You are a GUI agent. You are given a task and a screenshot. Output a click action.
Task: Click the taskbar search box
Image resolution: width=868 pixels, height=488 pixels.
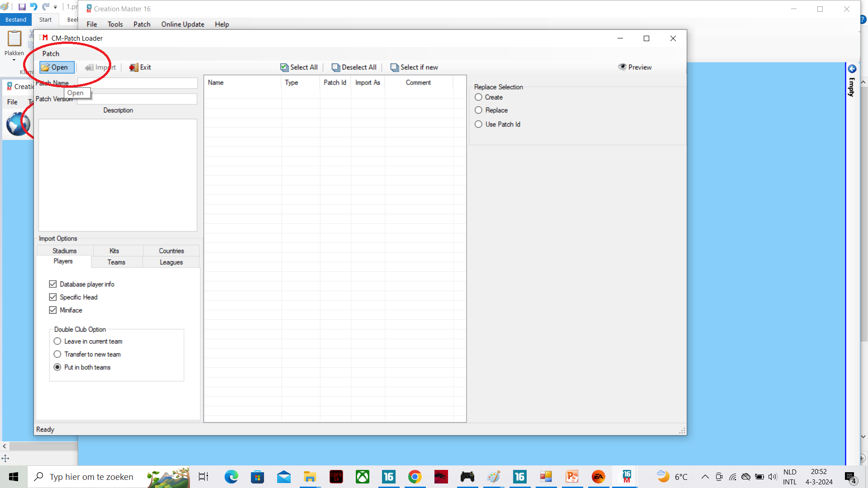coord(109,477)
